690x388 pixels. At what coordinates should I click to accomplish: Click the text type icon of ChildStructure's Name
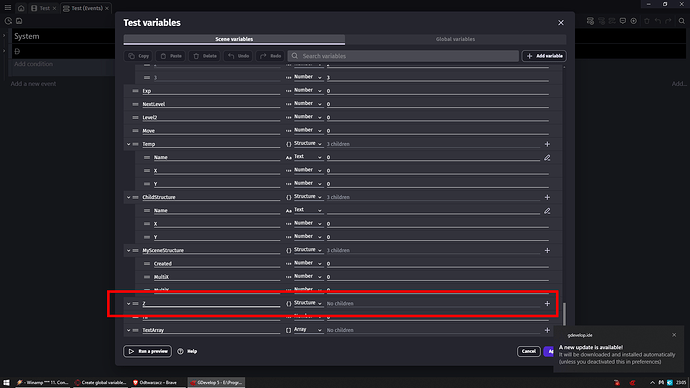point(289,211)
